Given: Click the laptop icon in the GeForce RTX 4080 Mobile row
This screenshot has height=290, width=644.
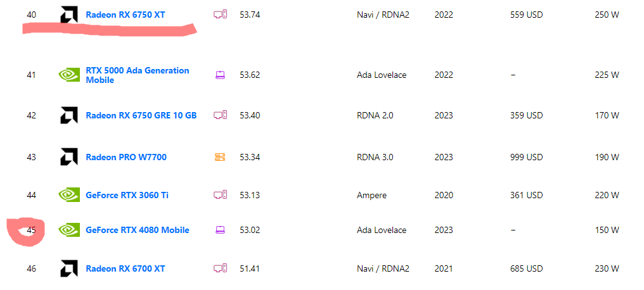Looking at the screenshot, I should (220, 230).
